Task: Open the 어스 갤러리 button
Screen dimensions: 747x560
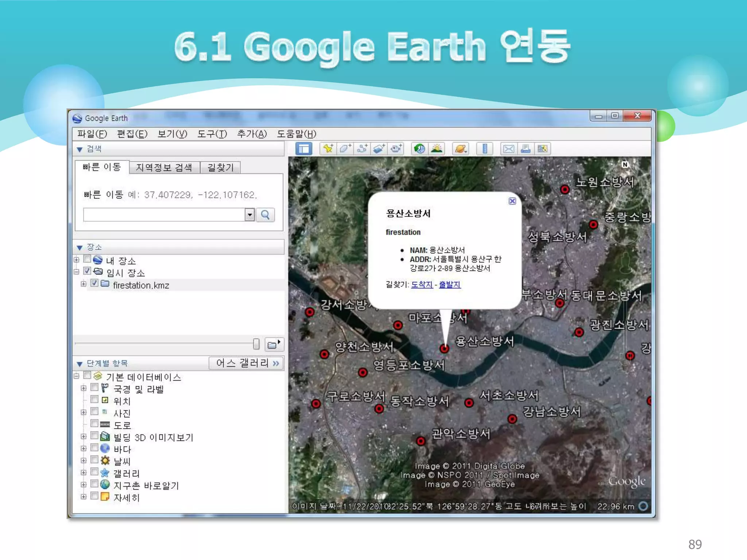Action: coord(247,363)
